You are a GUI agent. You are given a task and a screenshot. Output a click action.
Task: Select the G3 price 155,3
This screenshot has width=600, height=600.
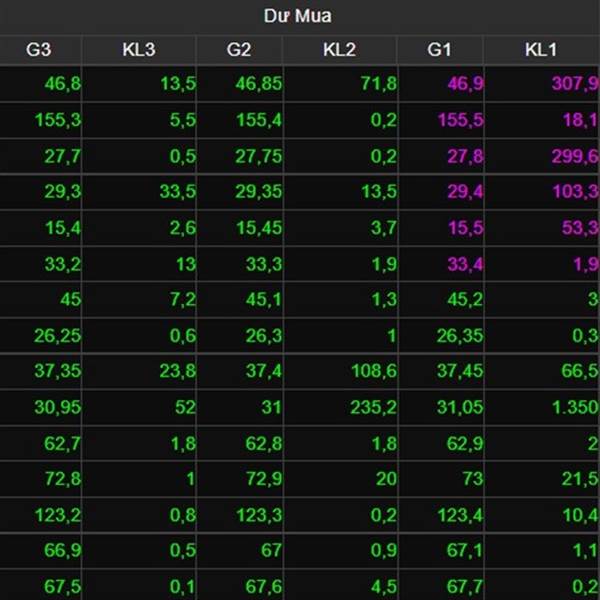pyautogui.click(x=58, y=120)
